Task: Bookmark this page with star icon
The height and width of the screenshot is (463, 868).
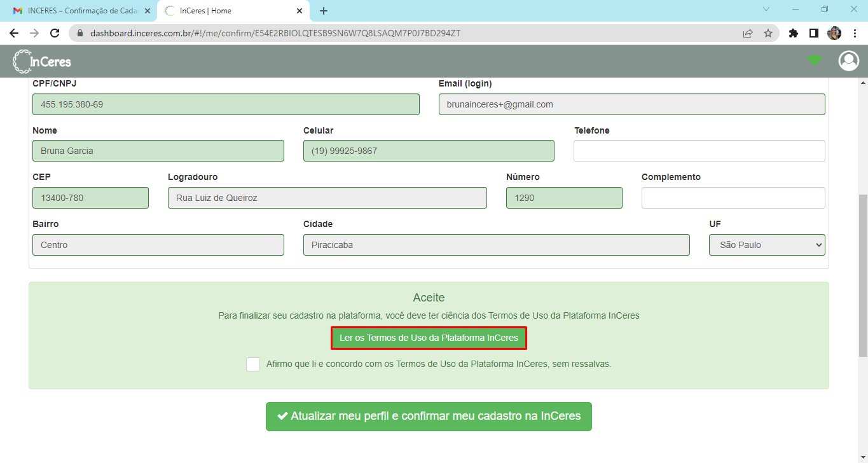Action: (x=768, y=33)
